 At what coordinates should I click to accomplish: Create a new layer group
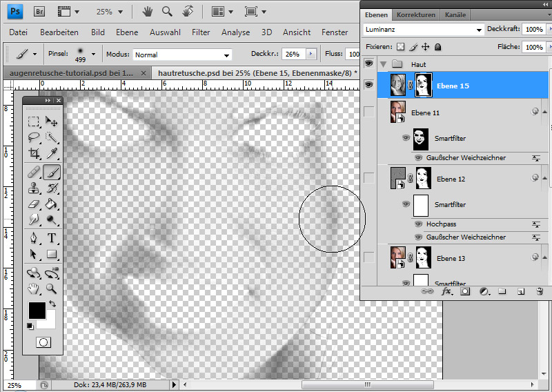click(x=502, y=291)
